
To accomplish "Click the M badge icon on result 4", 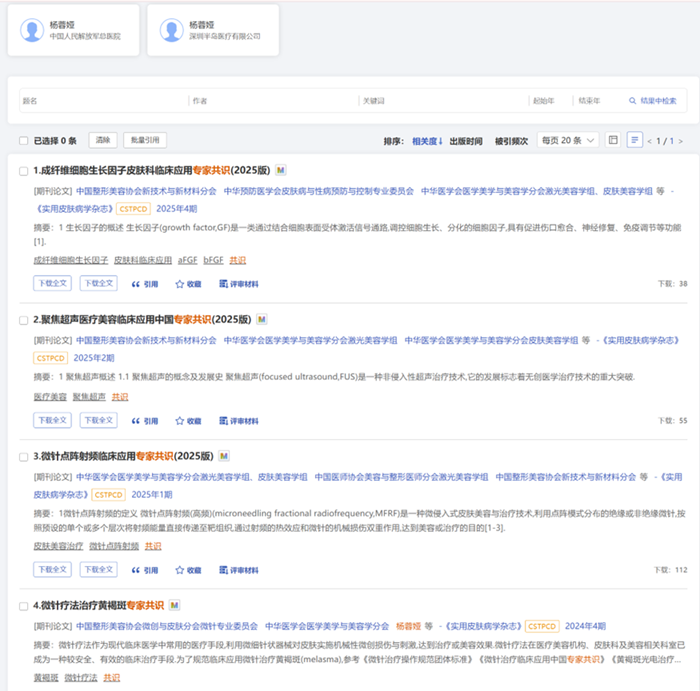I will pyautogui.click(x=175, y=605).
